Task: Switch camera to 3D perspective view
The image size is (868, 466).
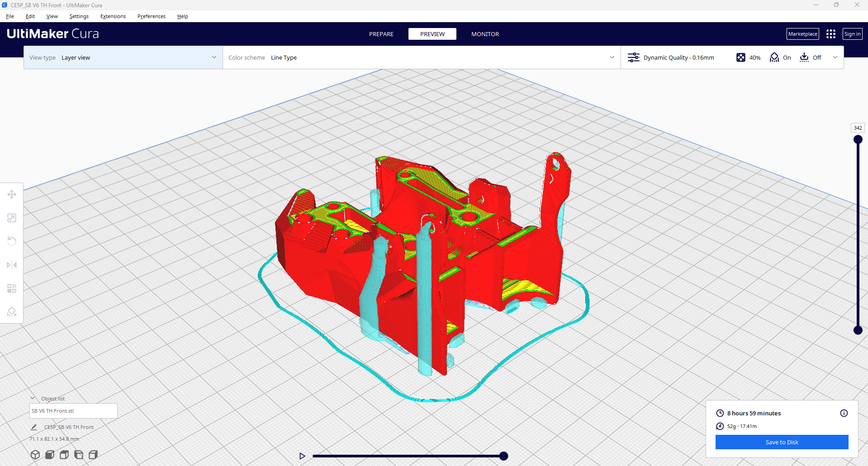Action: pos(35,455)
